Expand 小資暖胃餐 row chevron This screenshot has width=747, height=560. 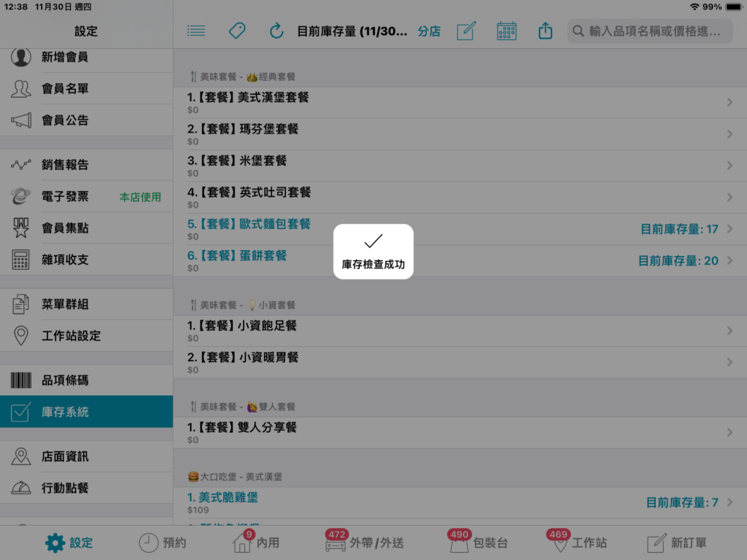click(729, 362)
